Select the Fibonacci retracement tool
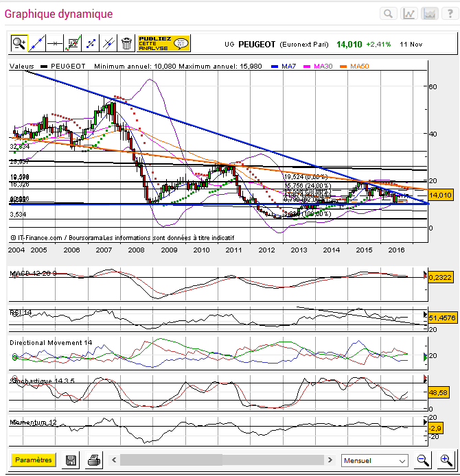This screenshot has width=460, height=476. pos(91,43)
